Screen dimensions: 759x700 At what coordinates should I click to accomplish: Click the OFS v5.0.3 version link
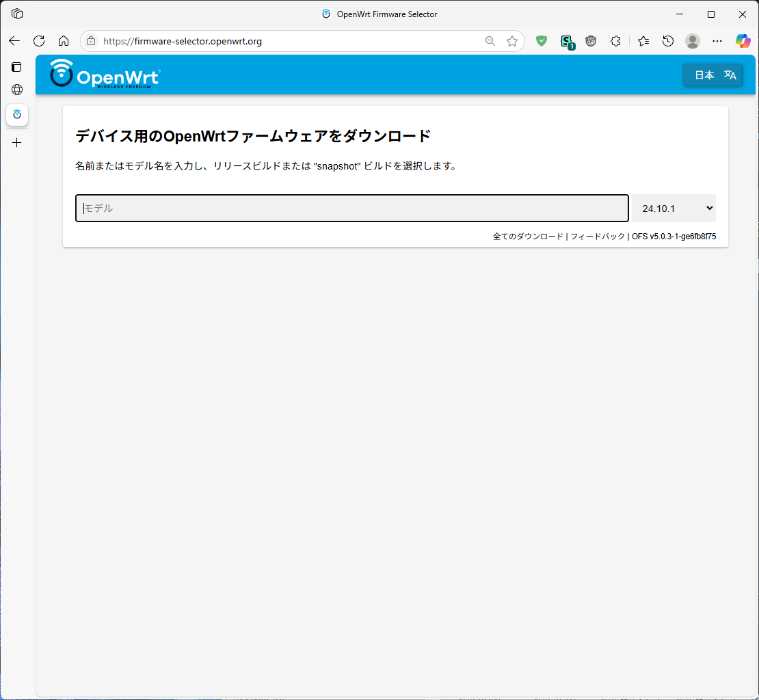pos(673,236)
